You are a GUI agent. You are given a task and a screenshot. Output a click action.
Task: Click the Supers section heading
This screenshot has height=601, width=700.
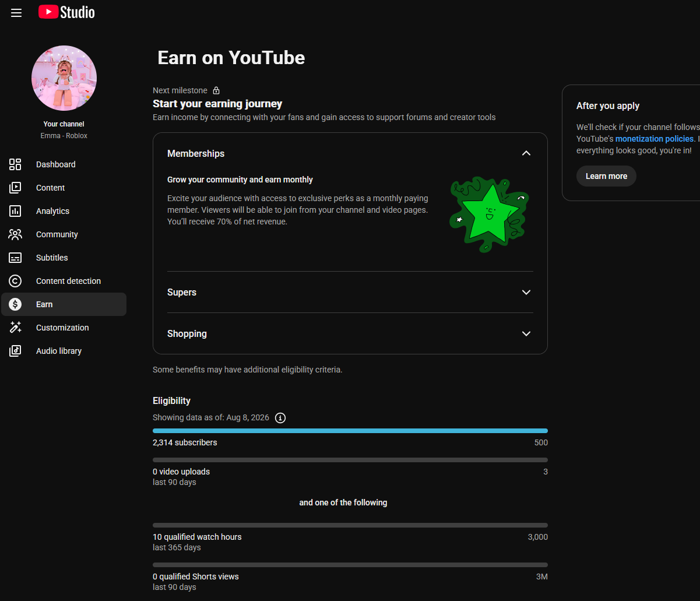182,292
